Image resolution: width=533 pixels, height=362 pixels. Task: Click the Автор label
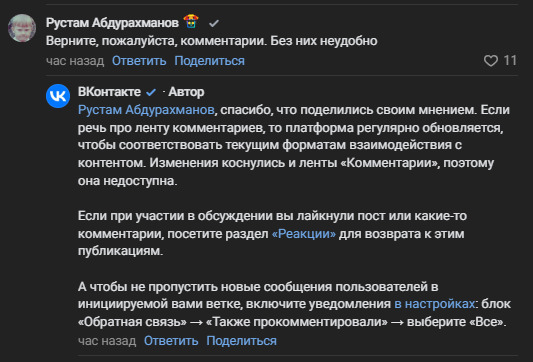click(186, 92)
